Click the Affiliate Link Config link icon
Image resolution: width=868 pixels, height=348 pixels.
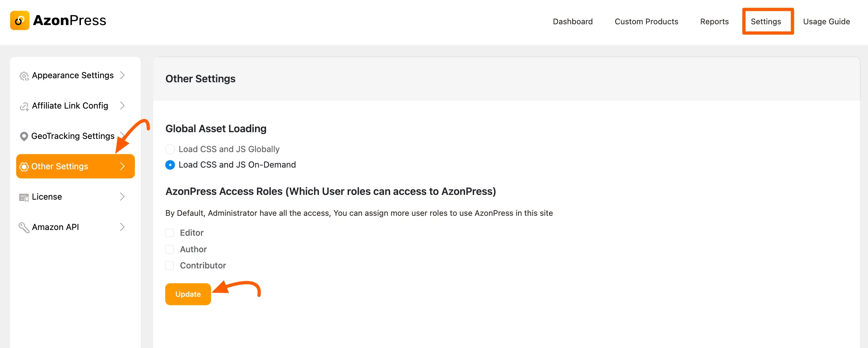click(24, 107)
